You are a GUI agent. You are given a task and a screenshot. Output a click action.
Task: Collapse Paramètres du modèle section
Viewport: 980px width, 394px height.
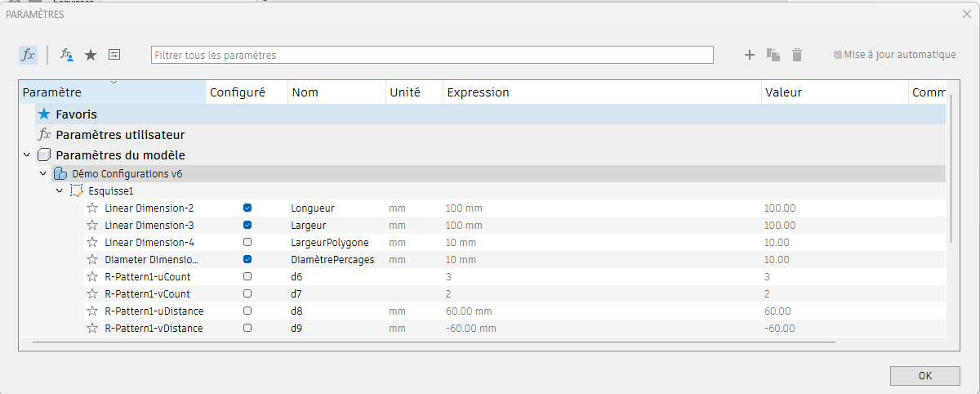27,154
